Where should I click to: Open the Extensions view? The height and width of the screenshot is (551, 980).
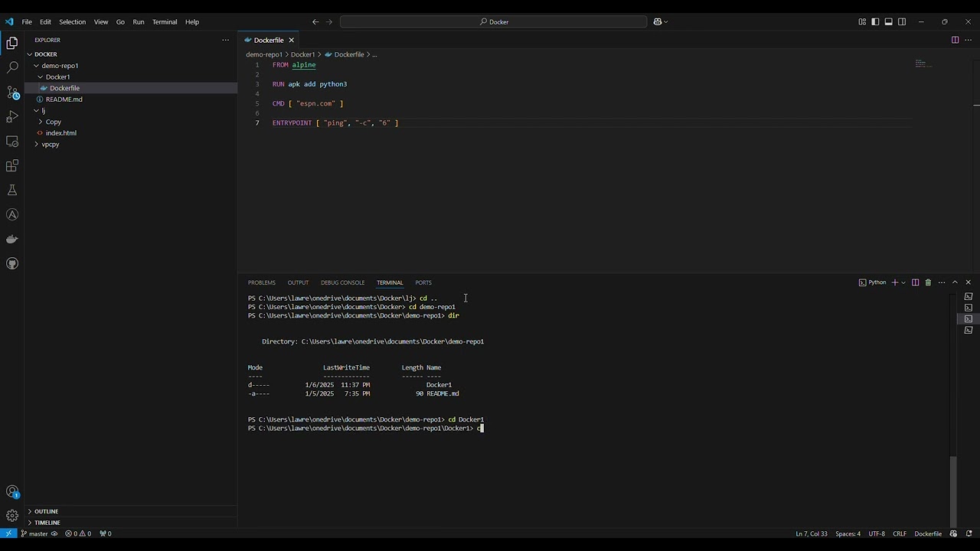[x=12, y=166]
